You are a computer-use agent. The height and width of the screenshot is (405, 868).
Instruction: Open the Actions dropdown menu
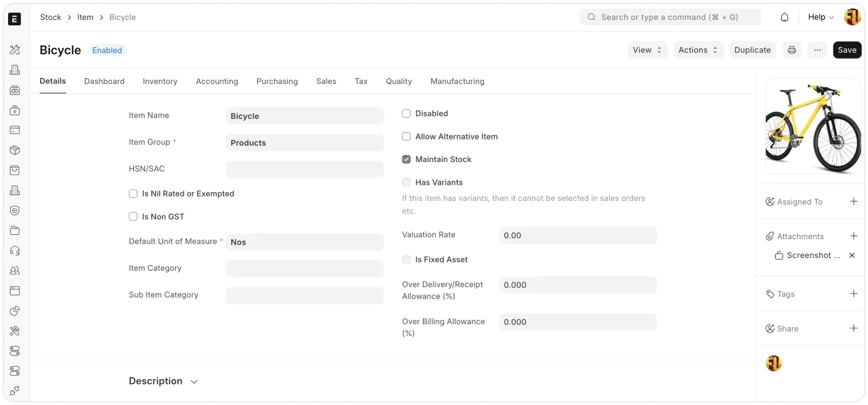point(698,50)
